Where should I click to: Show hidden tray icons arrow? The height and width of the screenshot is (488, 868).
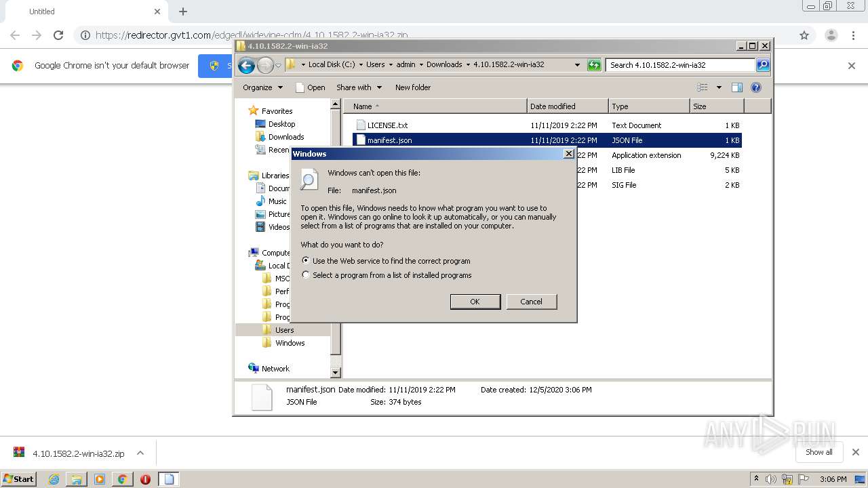point(756,479)
